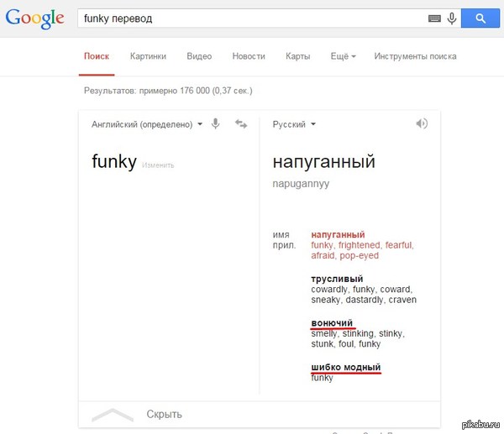
Task: Open the Новости tab
Action: pyautogui.click(x=249, y=56)
